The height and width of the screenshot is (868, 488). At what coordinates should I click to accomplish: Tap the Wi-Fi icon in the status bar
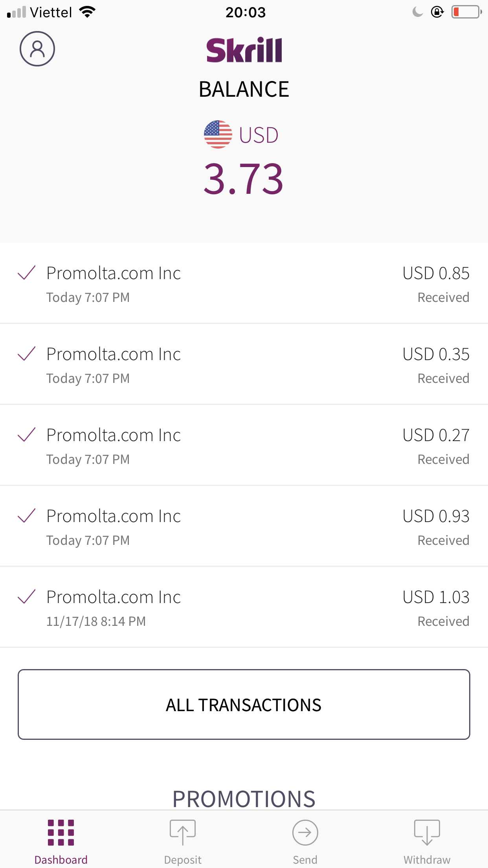(x=87, y=12)
